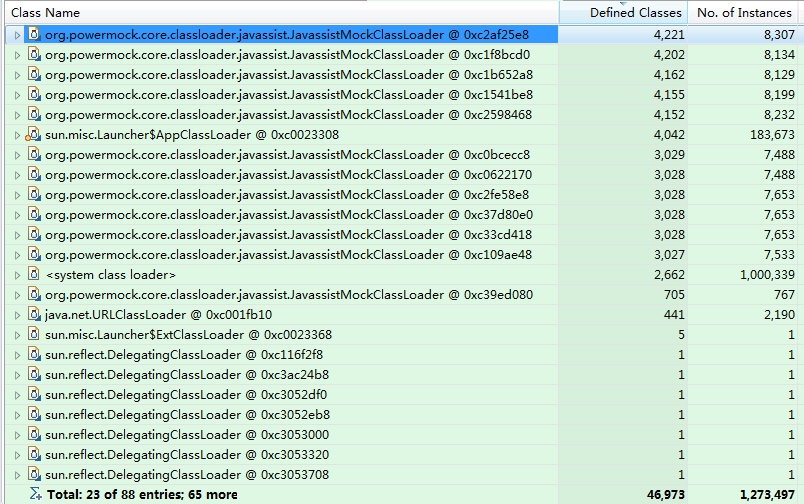Expand DelegatingClassLoader @ 0xc116f2f8 node
Image resolution: width=804 pixels, height=504 pixels.
[x=17, y=355]
